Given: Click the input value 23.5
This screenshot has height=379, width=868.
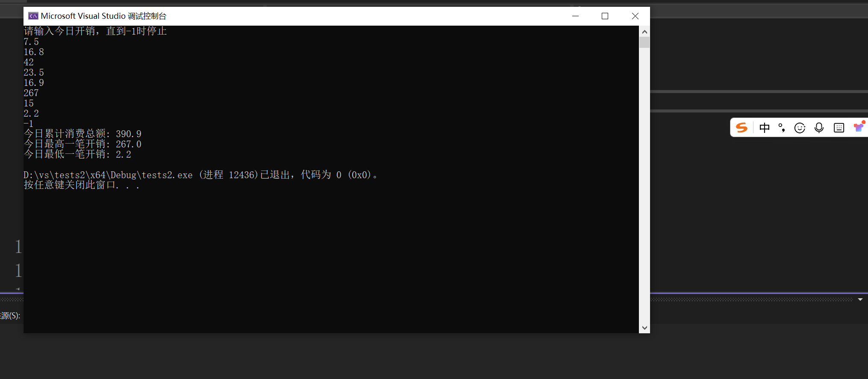Looking at the screenshot, I should pos(34,73).
